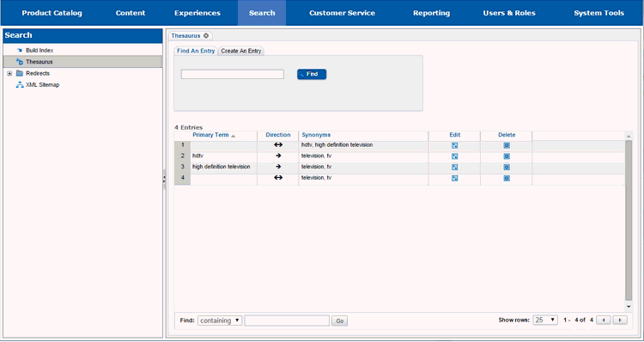644x342 pixels.
Task: Click the Direction column header
Action: pyautogui.click(x=278, y=135)
